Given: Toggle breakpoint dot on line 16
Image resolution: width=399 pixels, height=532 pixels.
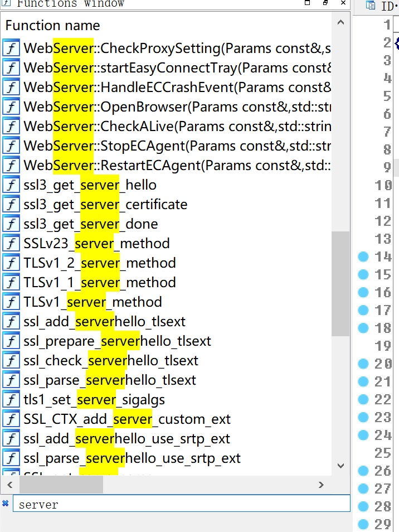Looking at the screenshot, I should [x=363, y=292].
